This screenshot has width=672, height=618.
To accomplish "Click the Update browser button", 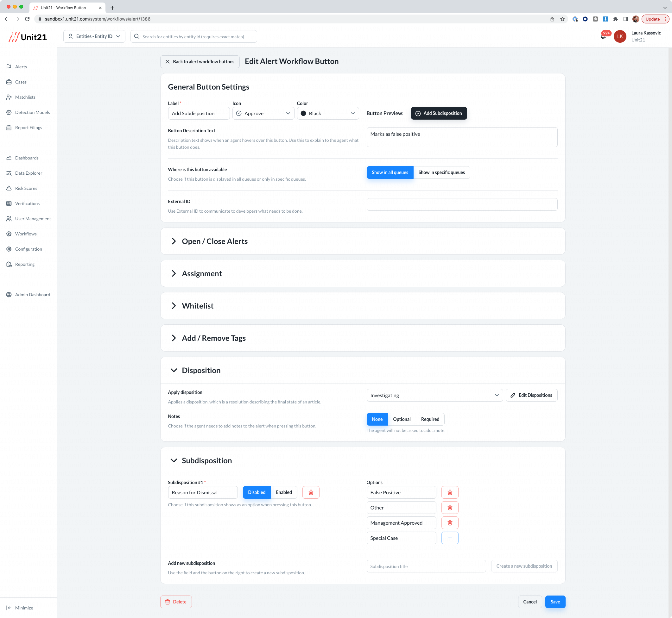I will pos(655,19).
